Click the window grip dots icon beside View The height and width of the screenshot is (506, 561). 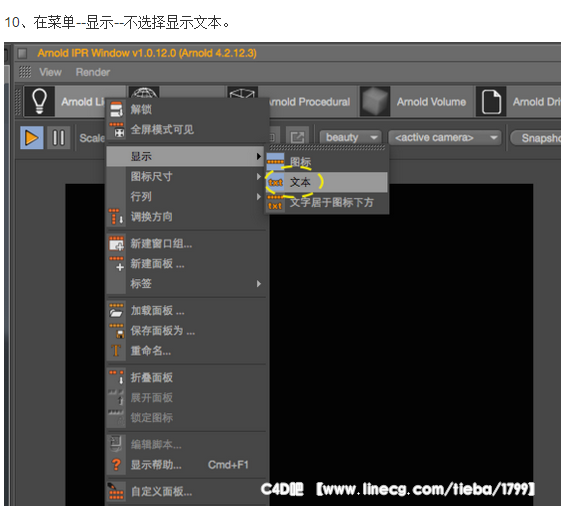[25, 72]
